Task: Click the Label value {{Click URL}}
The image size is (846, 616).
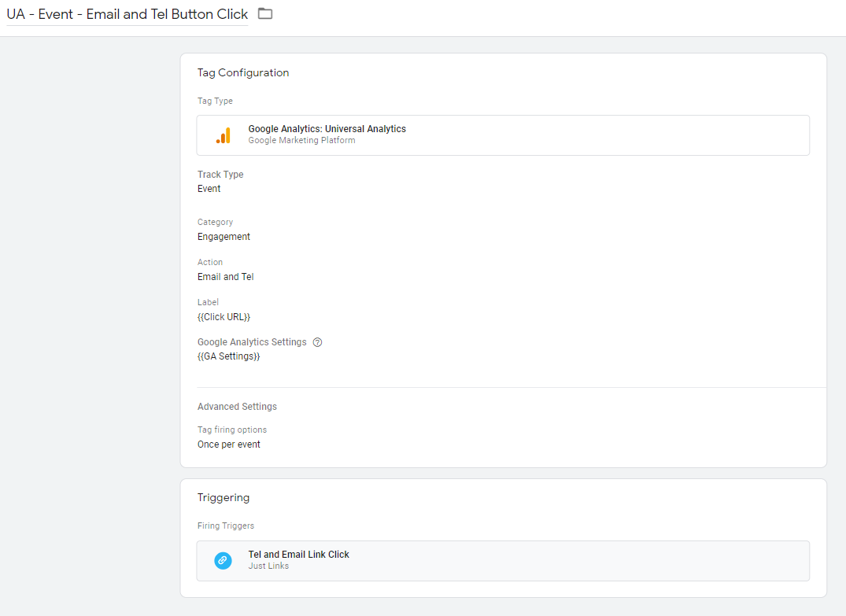Action: click(x=224, y=317)
